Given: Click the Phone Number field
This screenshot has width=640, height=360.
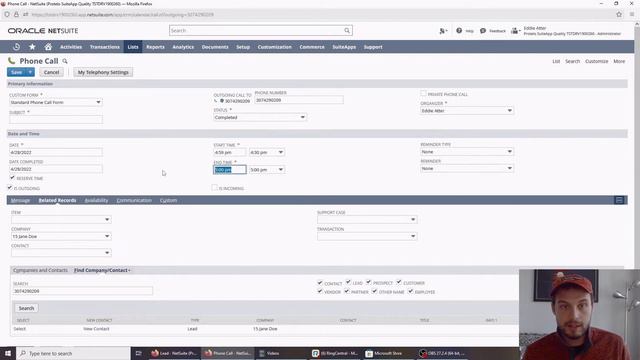Looking at the screenshot, I should pyautogui.click(x=299, y=100).
